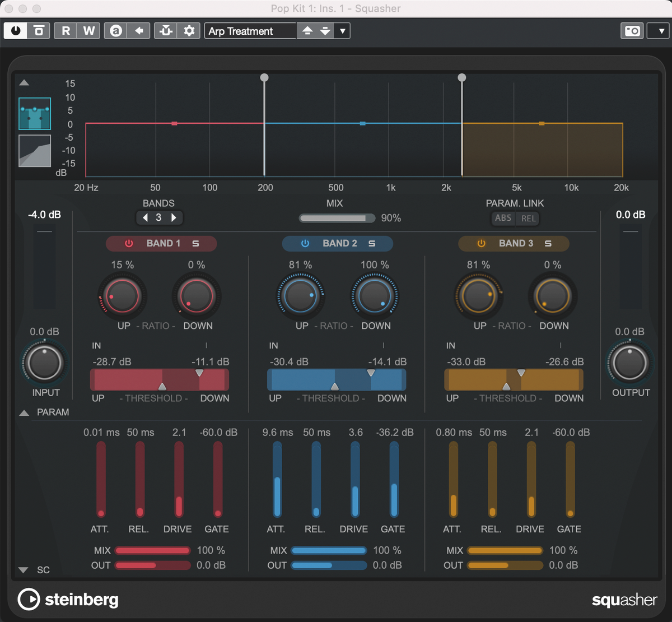Click Band 2 REL. release slider
This screenshot has width=672, height=622.
coord(316,480)
